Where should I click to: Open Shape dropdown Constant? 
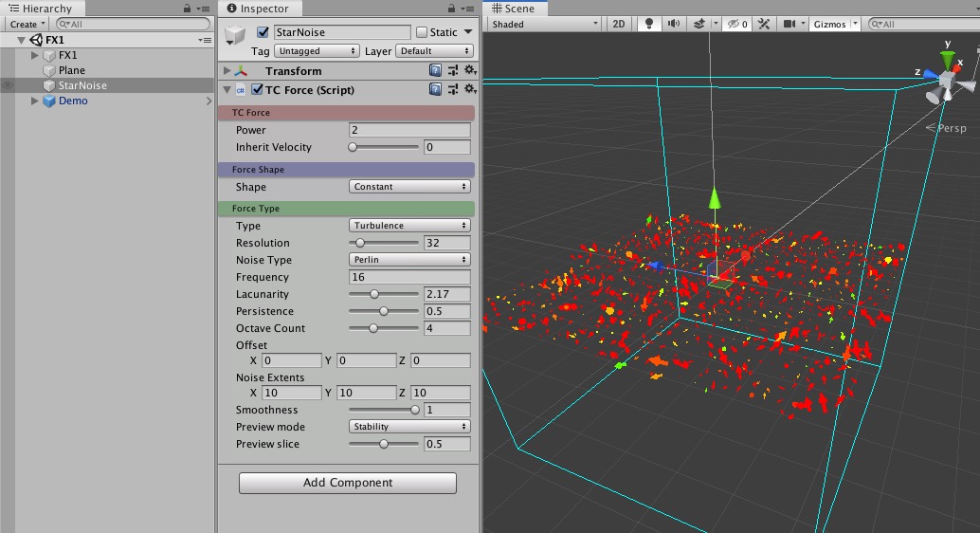pyautogui.click(x=409, y=187)
